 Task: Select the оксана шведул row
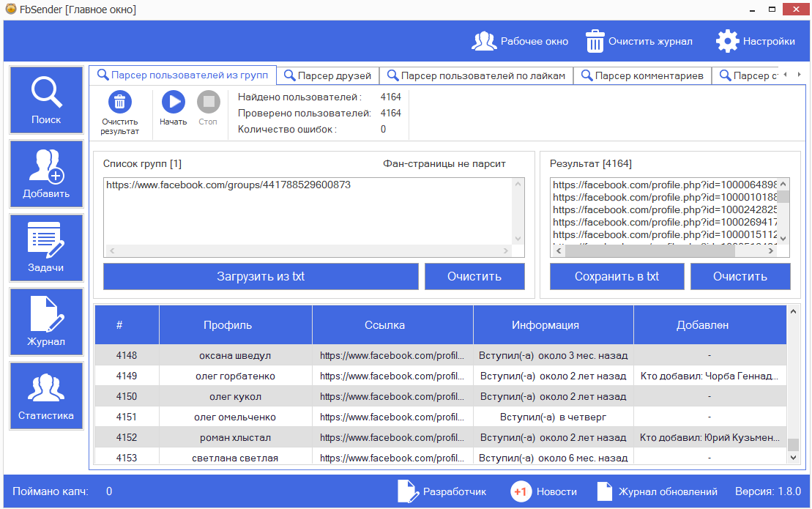click(x=441, y=355)
